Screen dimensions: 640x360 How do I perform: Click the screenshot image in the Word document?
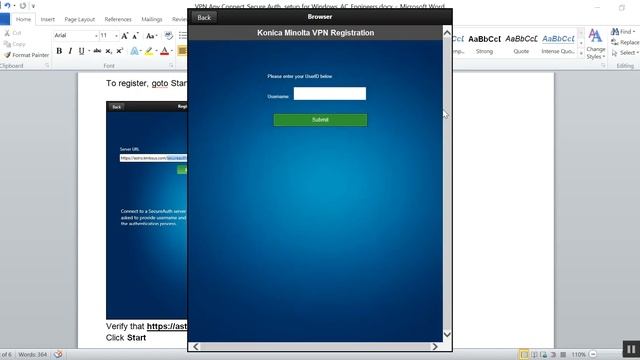[147, 210]
